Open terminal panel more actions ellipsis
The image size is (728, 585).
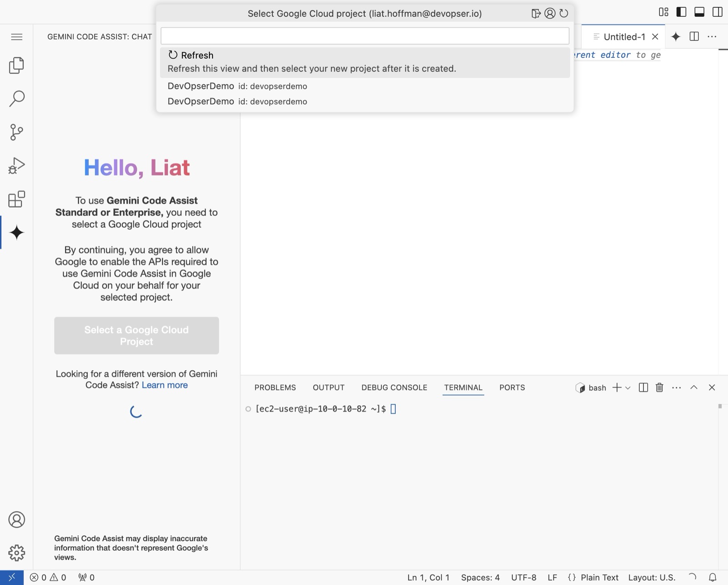[677, 387]
